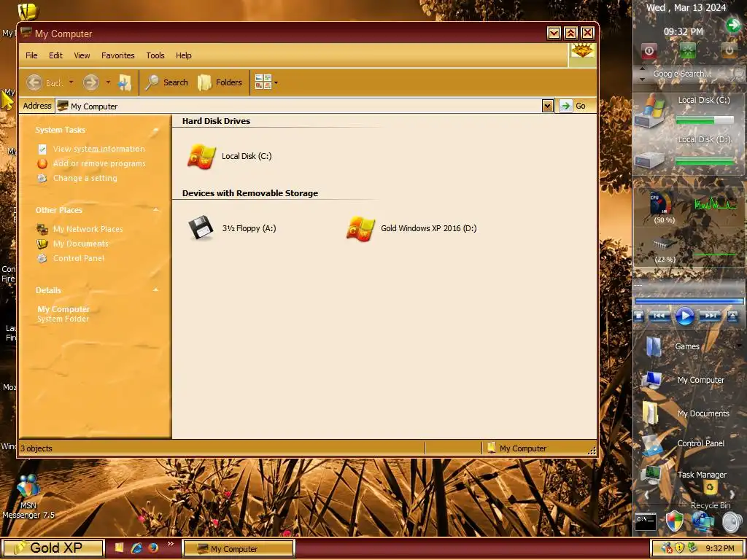The height and width of the screenshot is (560, 747).
Task: Click the sidebar green standby icon
Action: coord(687,50)
